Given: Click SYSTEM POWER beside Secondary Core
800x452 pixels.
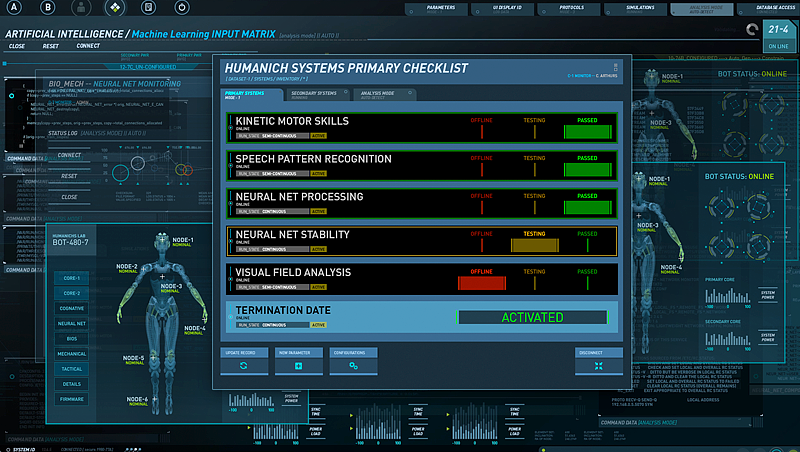Looking at the screenshot, I should 768,337.
